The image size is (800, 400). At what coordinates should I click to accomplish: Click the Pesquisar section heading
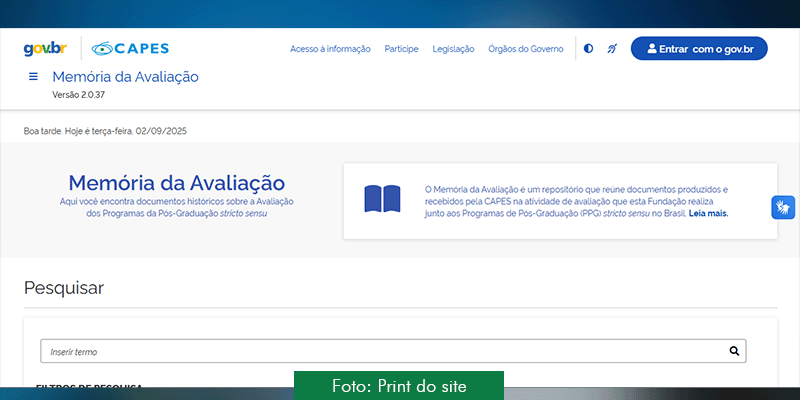click(64, 288)
